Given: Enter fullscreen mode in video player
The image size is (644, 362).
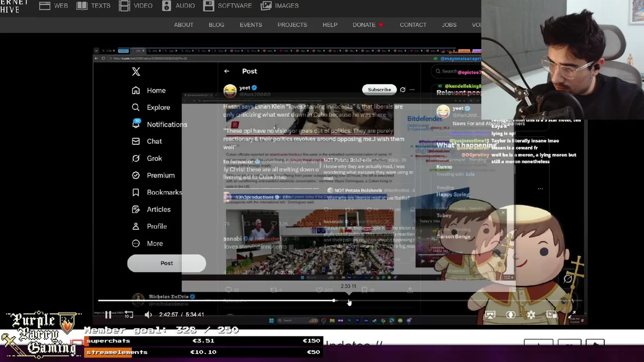Looking at the screenshot, I should point(572,315).
